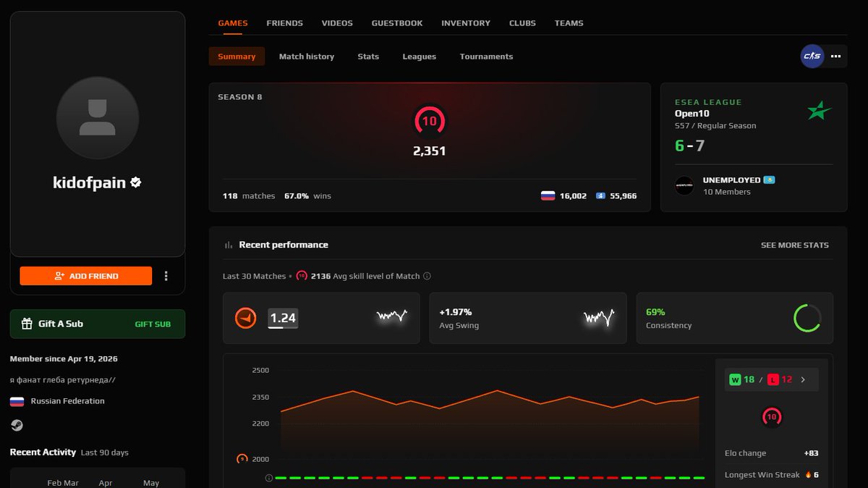Go to the Guestbook tab

[397, 23]
